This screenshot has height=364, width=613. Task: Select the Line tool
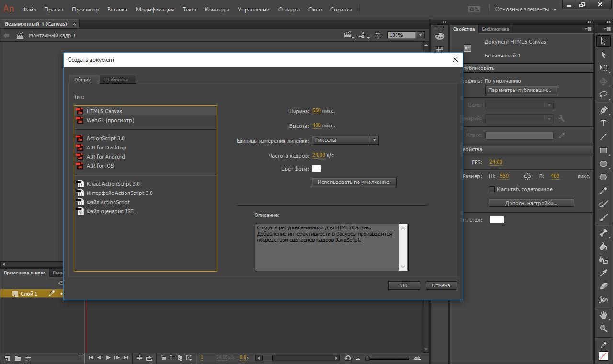click(x=603, y=137)
